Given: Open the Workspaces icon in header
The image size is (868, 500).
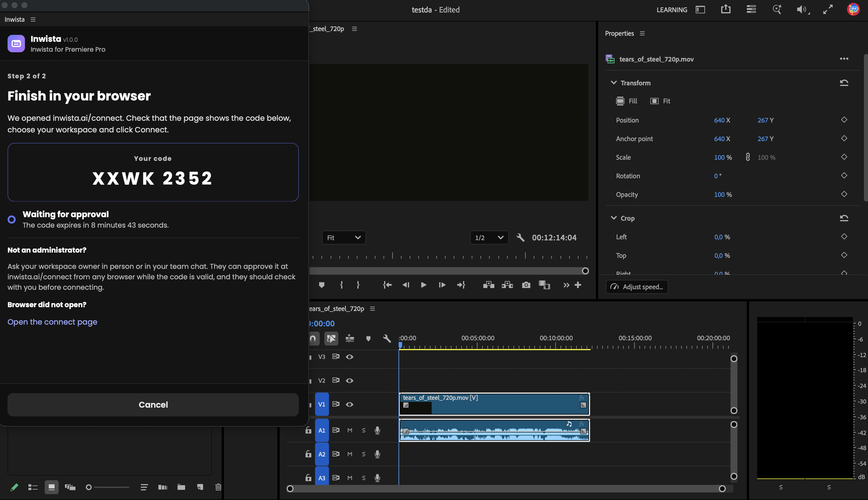Looking at the screenshot, I should coord(700,10).
